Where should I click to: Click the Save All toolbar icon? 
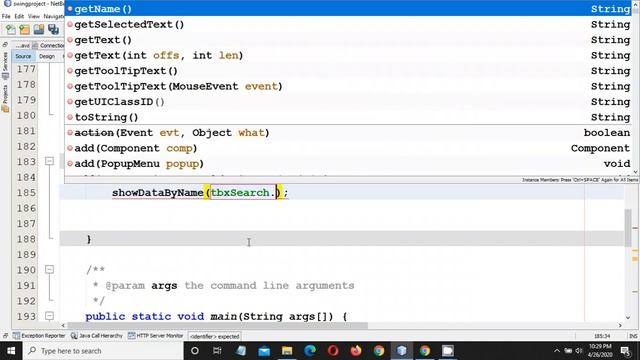point(53,29)
